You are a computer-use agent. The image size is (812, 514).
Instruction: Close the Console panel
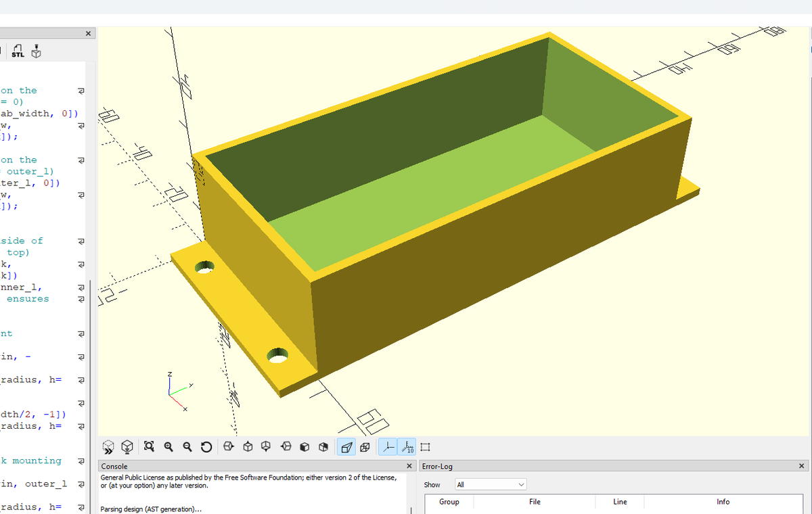click(x=409, y=467)
